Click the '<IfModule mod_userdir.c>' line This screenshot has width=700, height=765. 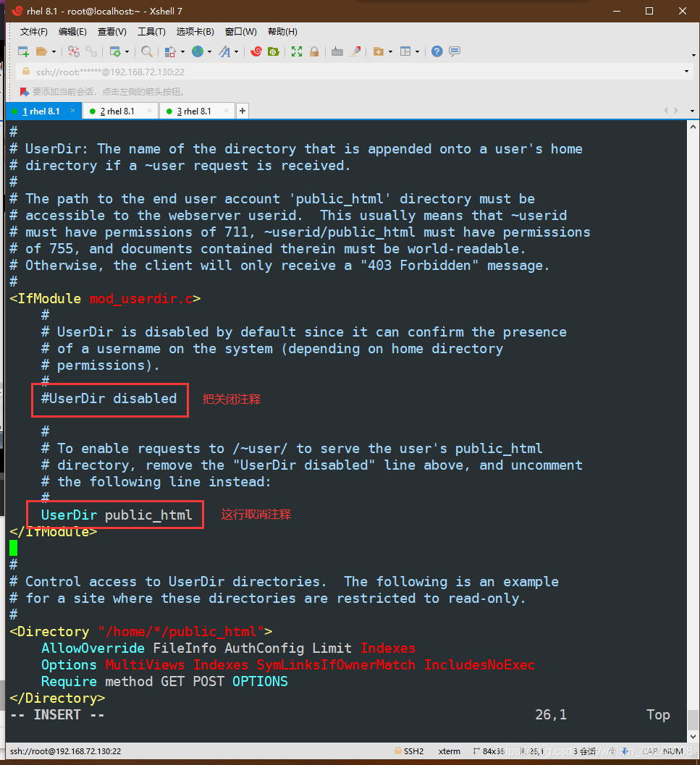tap(105, 299)
